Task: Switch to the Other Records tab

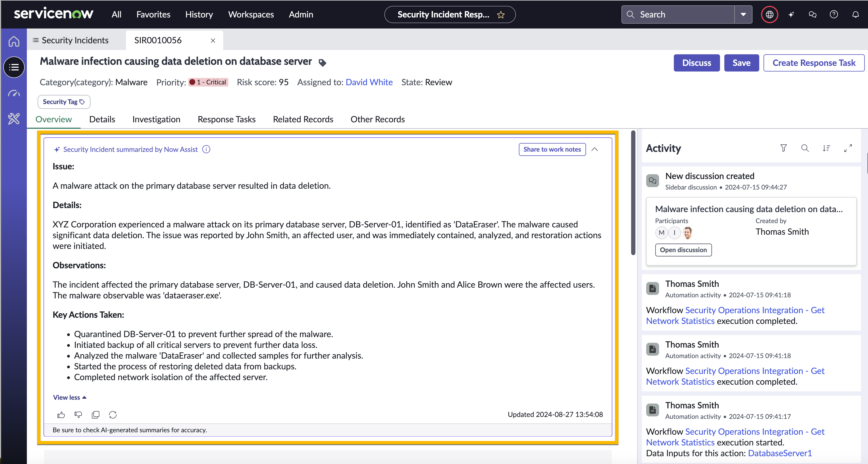Action: click(x=377, y=119)
